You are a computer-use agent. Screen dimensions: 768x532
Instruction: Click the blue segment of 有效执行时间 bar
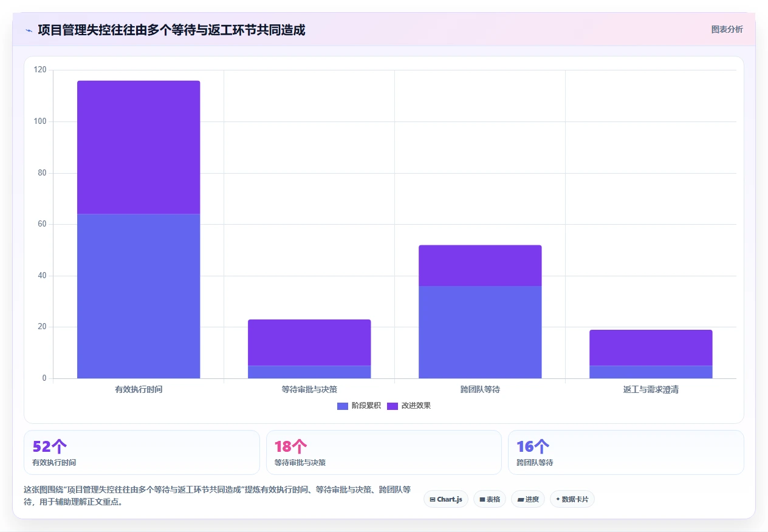pos(139,296)
